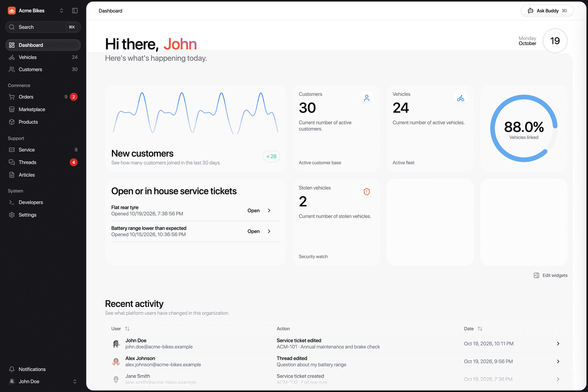This screenshot has height=392, width=588.
Task: Open John Doe's Service ticket edited row
Action: [336, 344]
